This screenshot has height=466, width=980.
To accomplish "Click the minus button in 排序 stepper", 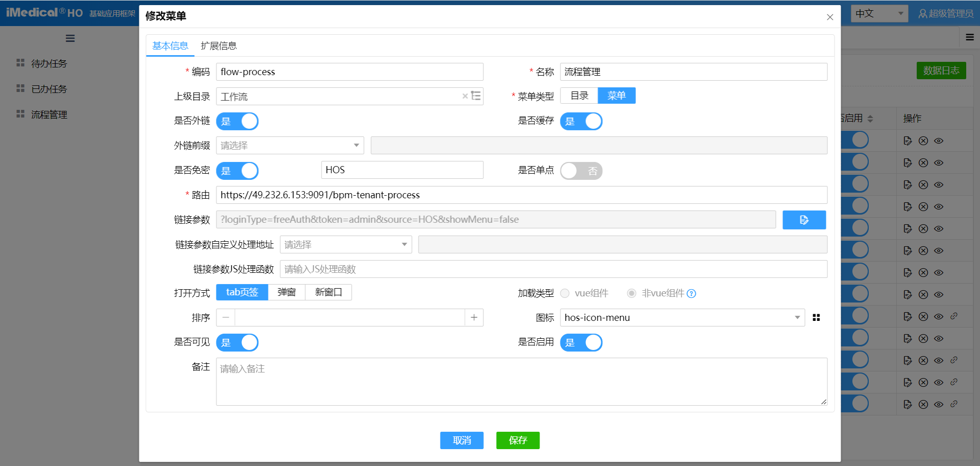I will pyautogui.click(x=226, y=318).
